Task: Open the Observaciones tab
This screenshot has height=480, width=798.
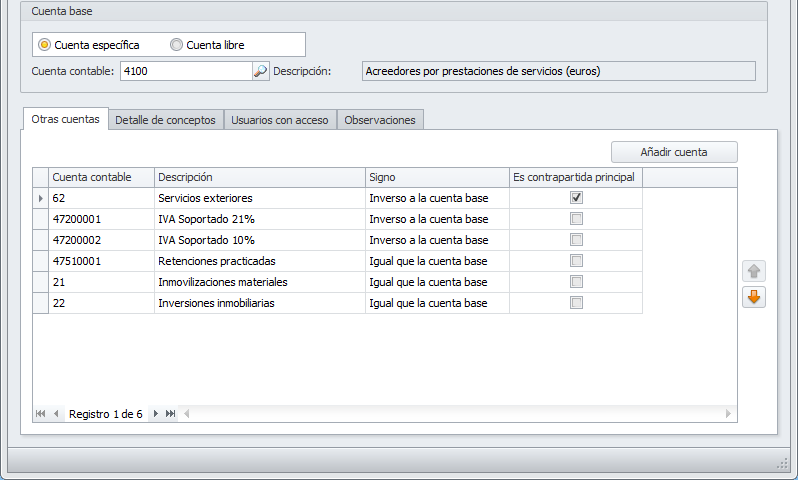Action: (379, 120)
